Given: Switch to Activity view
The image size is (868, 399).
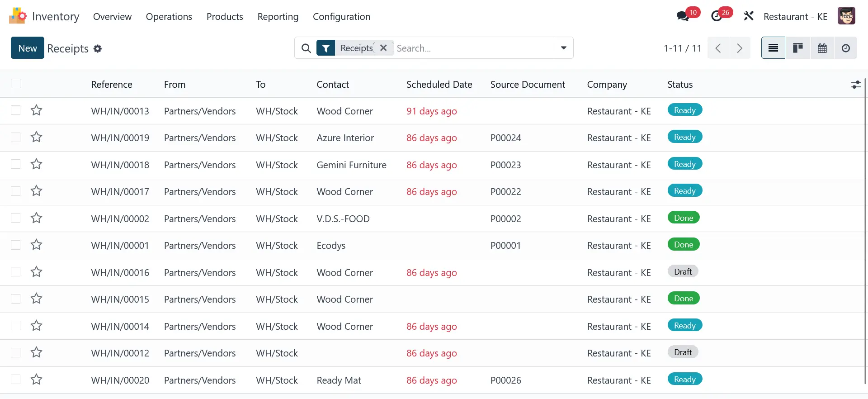Looking at the screenshot, I should point(845,48).
